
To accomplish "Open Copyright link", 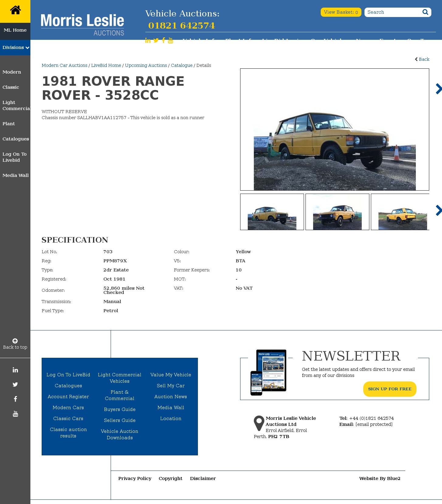I will click(x=171, y=478).
